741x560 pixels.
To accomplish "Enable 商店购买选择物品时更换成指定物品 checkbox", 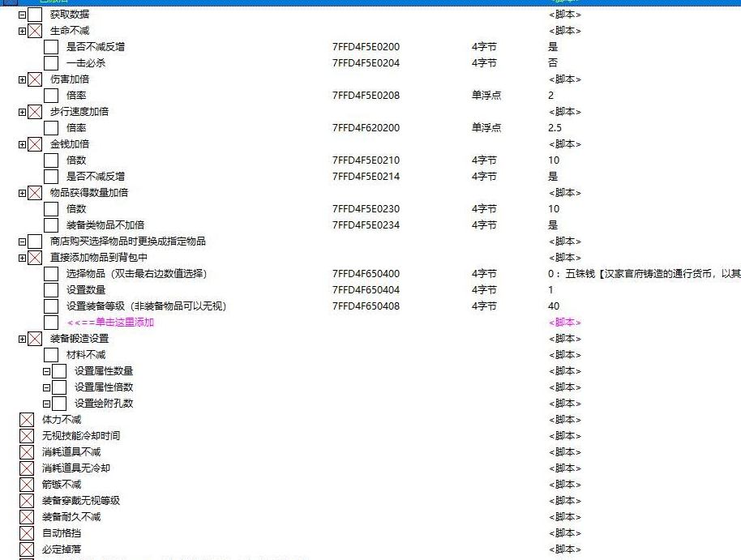I will click(35, 242).
